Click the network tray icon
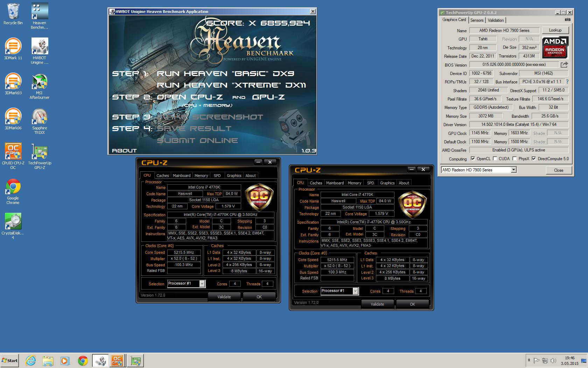 pyautogui.click(x=545, y=361)
